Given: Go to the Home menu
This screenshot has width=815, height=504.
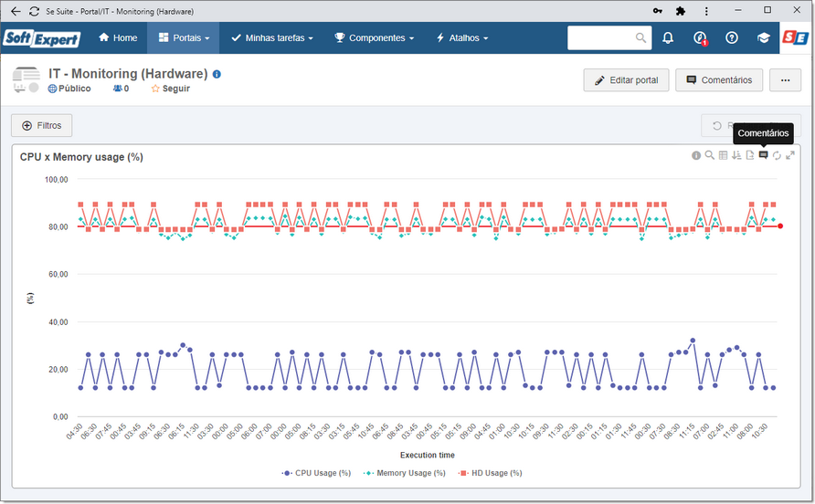Looking at the screenshot, I should 118,38.
